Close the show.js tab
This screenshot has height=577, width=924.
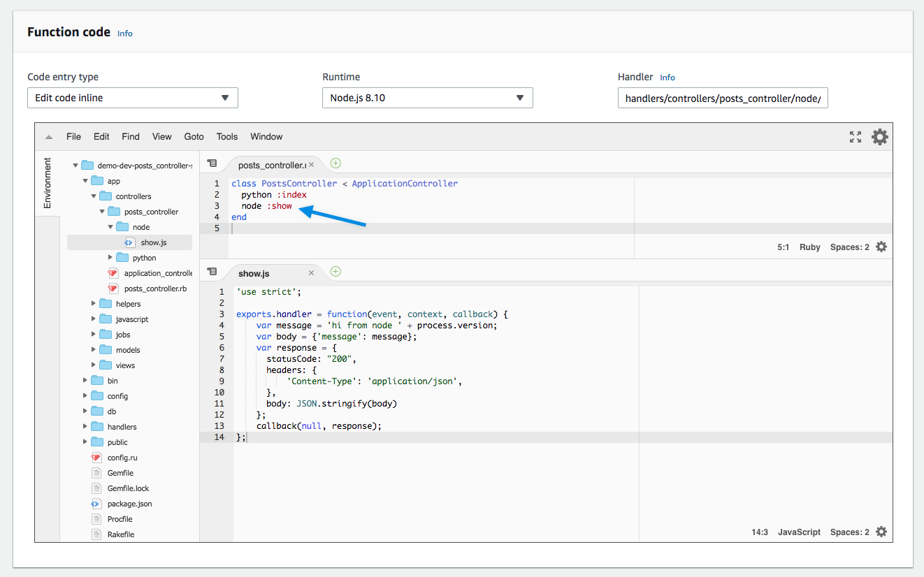coord(312,273)
